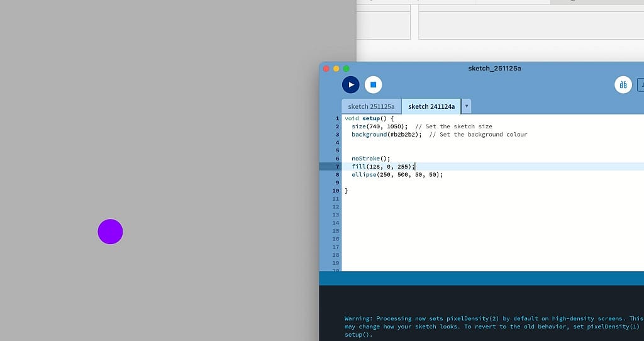Stop the running sketch

[373, 84]
